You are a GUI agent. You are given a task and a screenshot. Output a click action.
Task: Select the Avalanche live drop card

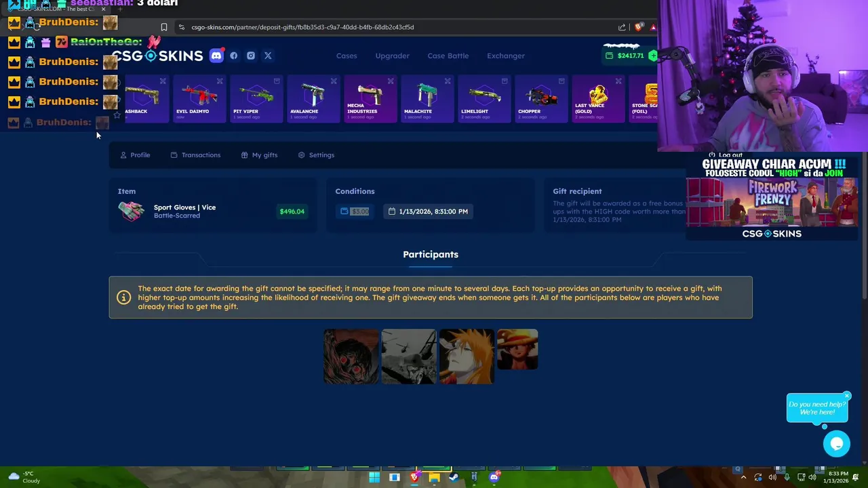pos(313,99)
